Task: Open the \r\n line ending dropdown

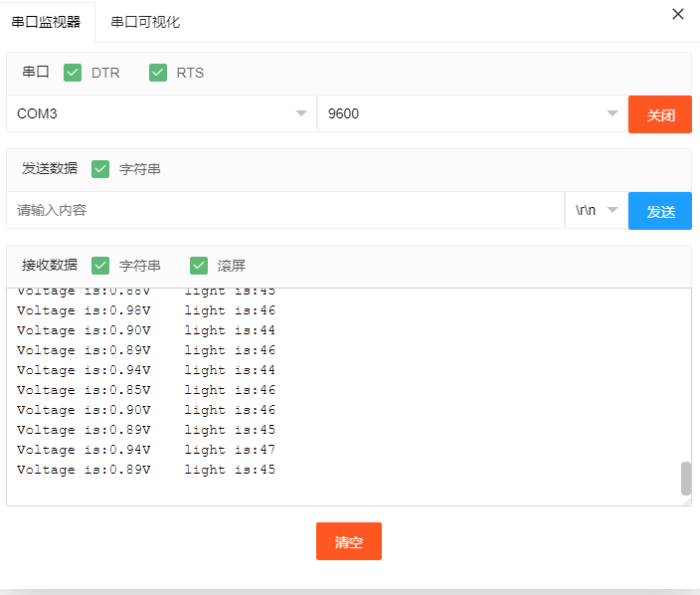Action: pyautogui.click(x=596, y=211)
